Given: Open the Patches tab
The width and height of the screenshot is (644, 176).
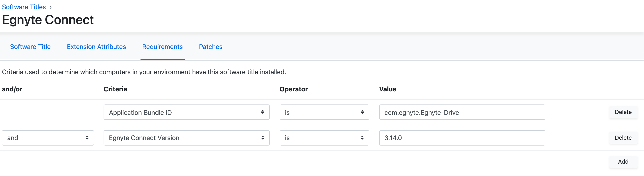Looking at the screenshot, I should pyautogui.click(x=211, y=47).
